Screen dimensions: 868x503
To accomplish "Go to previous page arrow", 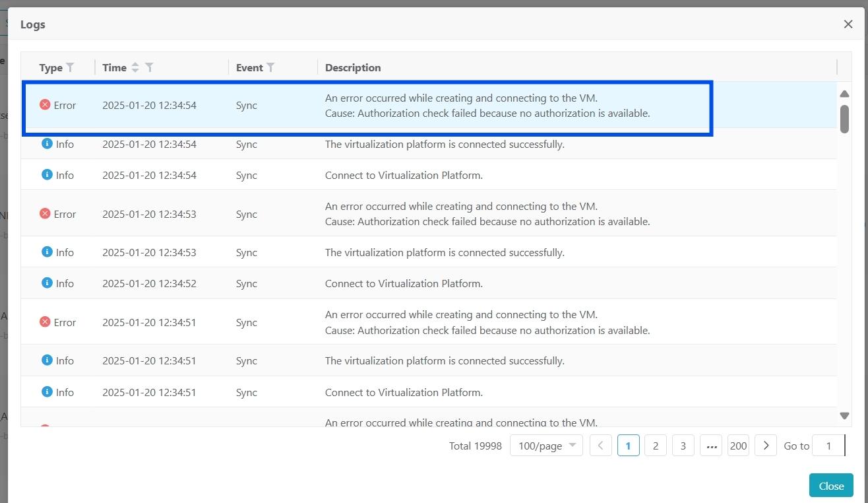I will point(601,446).
